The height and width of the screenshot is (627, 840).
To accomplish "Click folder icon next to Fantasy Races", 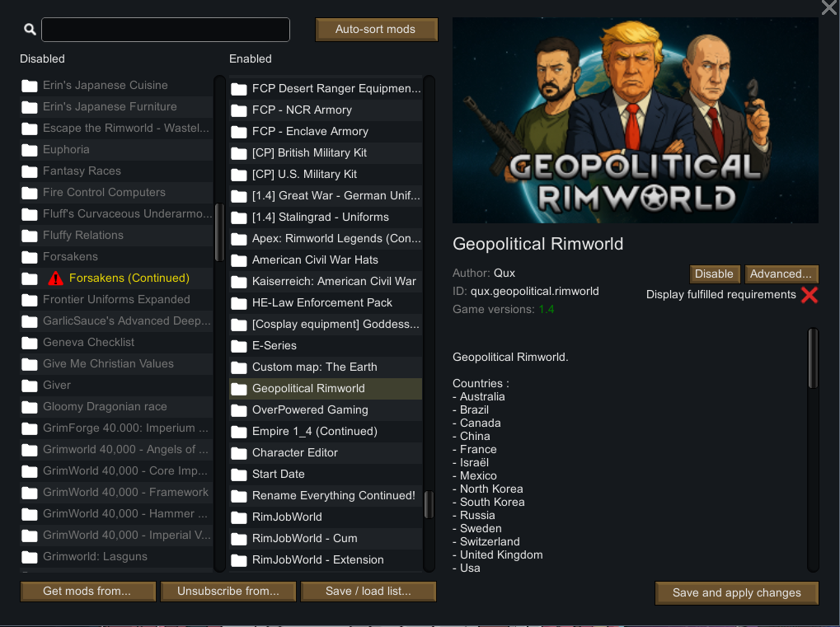I will (30, 171).
